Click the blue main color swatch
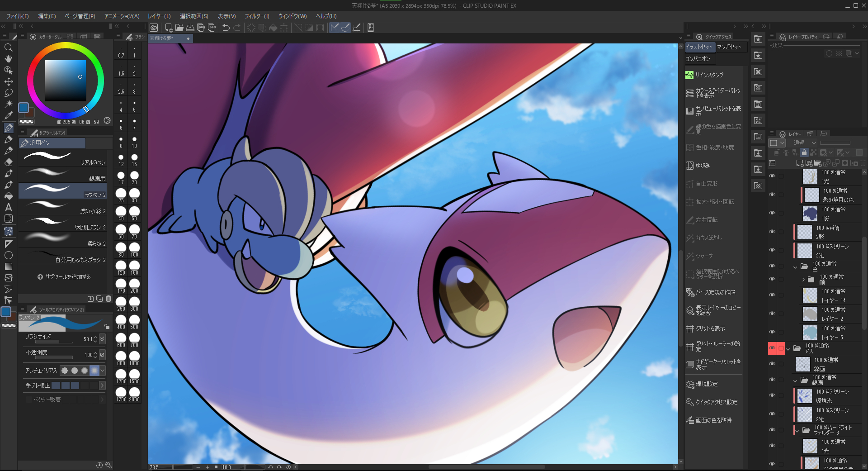 [x=24, y=108]
